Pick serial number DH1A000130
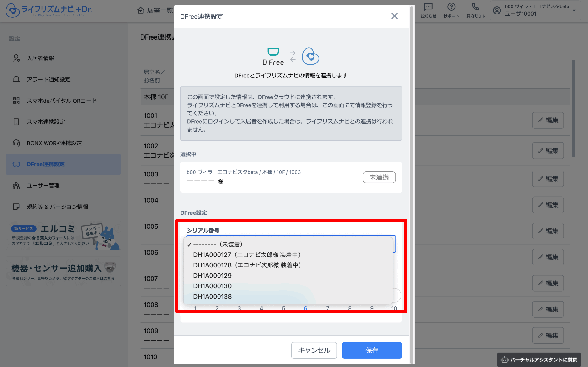The image size is (588, 367). coord(288,286)
